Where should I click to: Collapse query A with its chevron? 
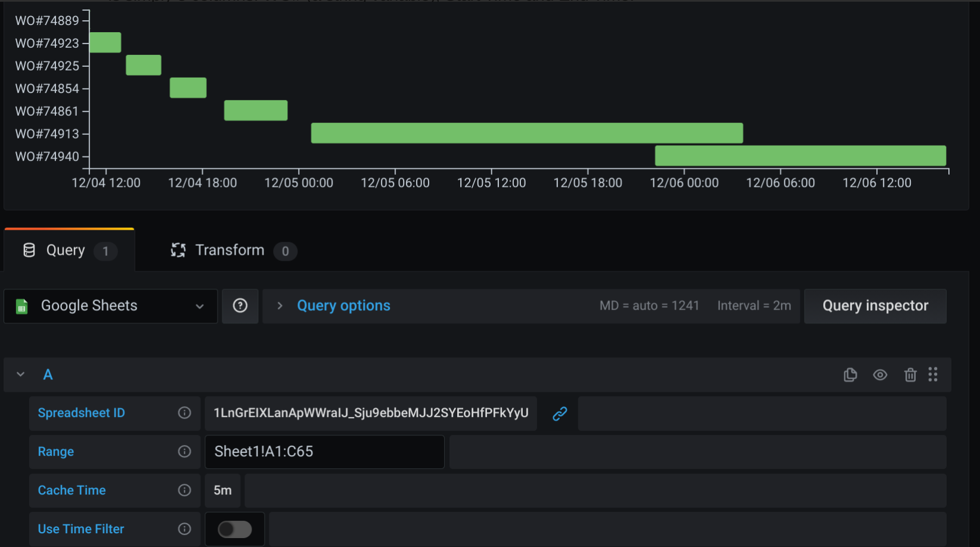coord(20,375)
